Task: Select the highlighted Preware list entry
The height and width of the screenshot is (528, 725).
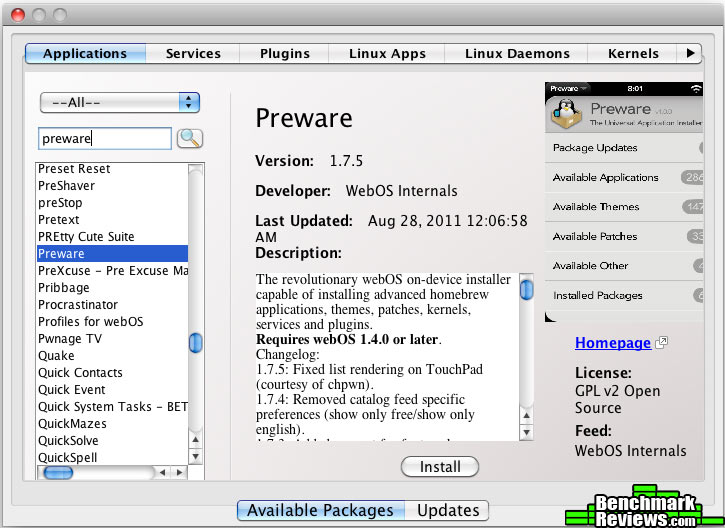Action: [x=112, y=254]
